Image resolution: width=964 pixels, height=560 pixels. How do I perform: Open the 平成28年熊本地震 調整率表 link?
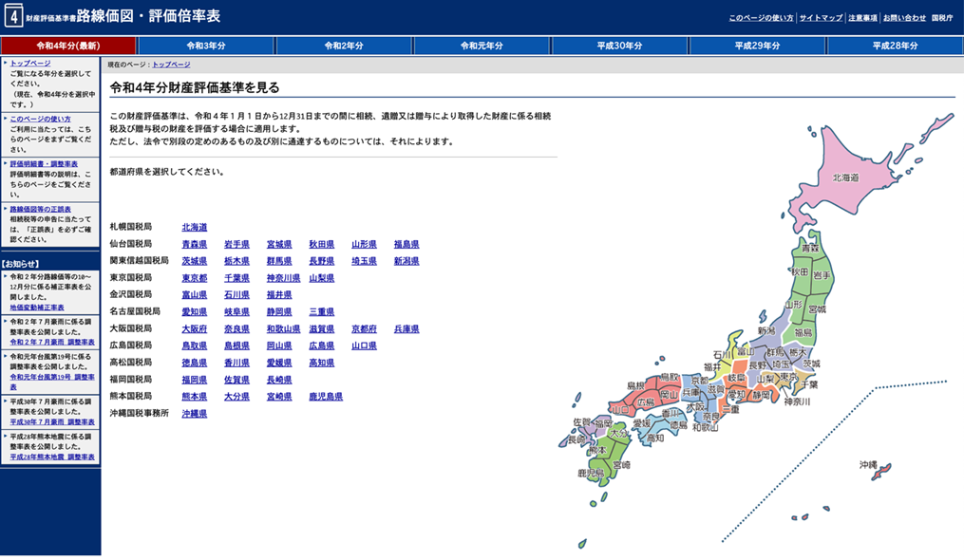(x=52, y=457)
